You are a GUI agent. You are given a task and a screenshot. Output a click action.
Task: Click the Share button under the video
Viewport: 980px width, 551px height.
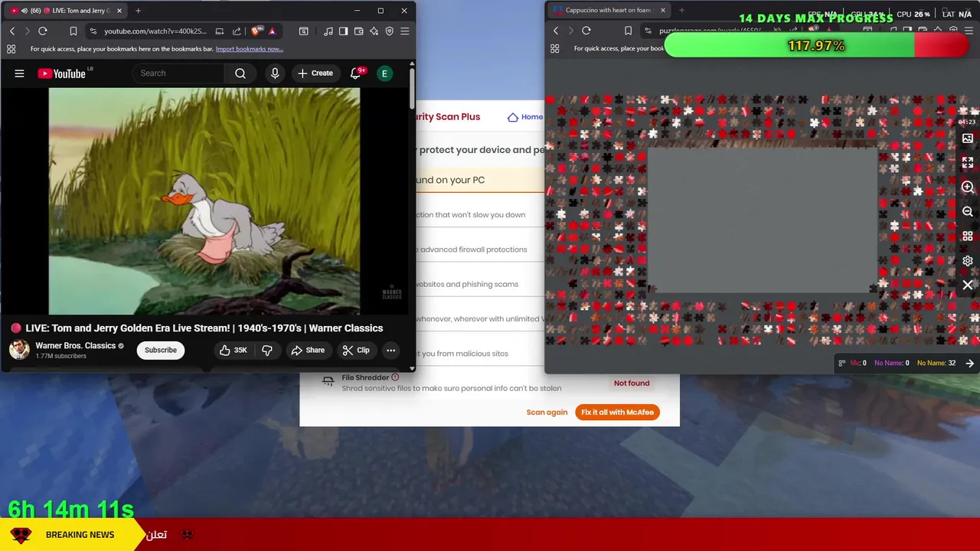coord(308,350)
